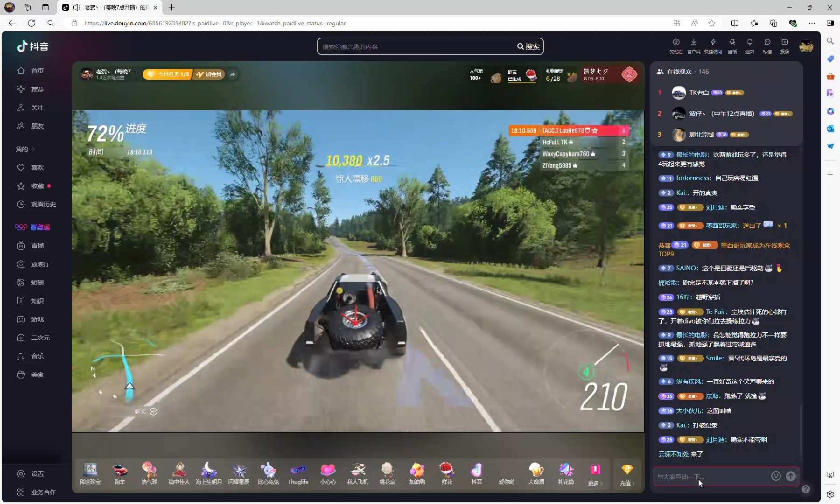Open 充值 recharge

627,474
